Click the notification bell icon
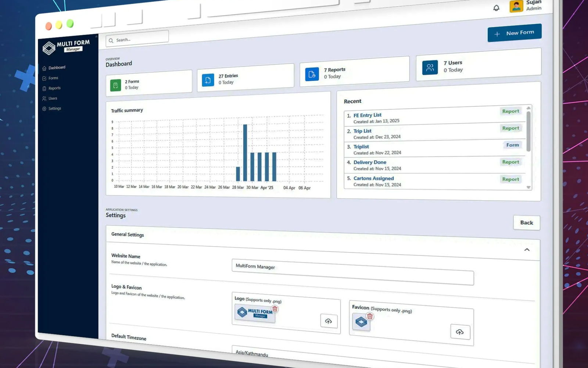Screen dimensions: 588x368 click(x=496, y=8)
